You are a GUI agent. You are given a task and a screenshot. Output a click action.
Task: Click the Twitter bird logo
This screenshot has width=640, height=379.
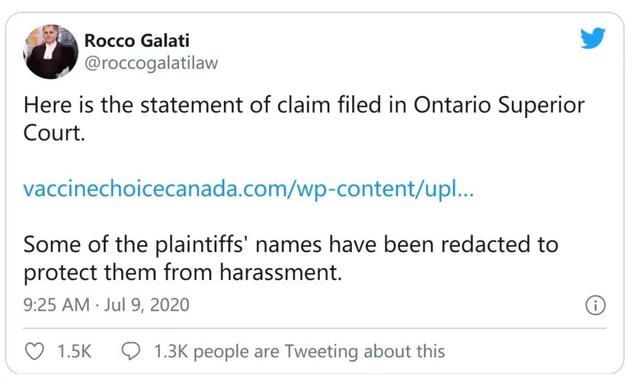[x=593, y=38]
